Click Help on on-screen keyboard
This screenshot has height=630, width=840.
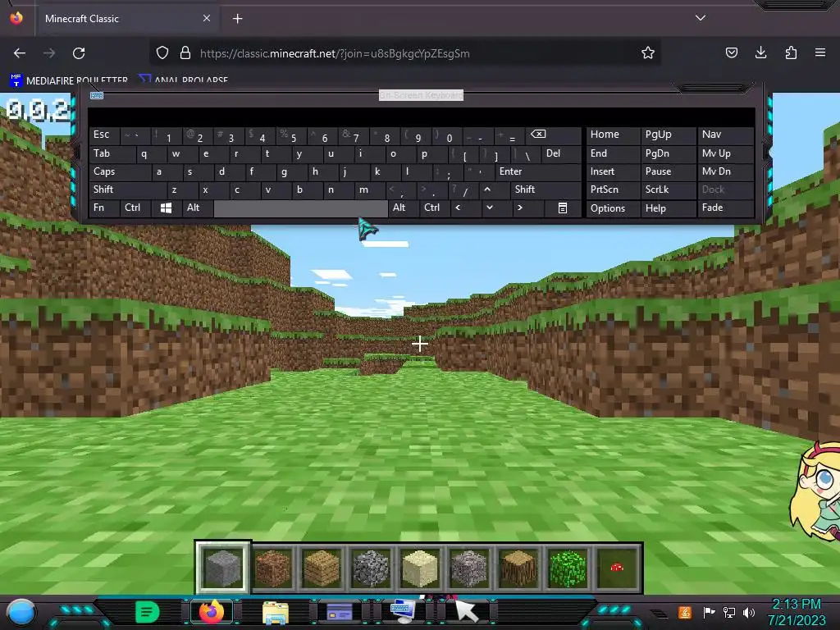pos(669,208)
